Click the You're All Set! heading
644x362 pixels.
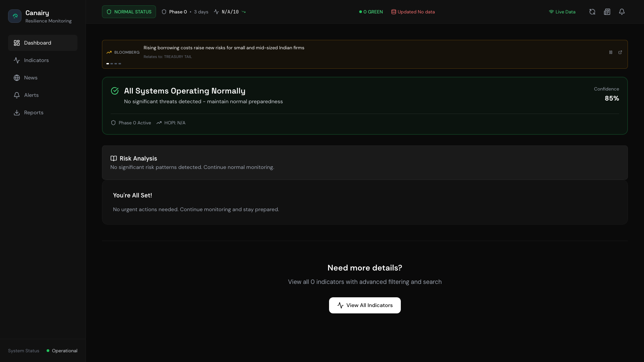coord(132,195)
